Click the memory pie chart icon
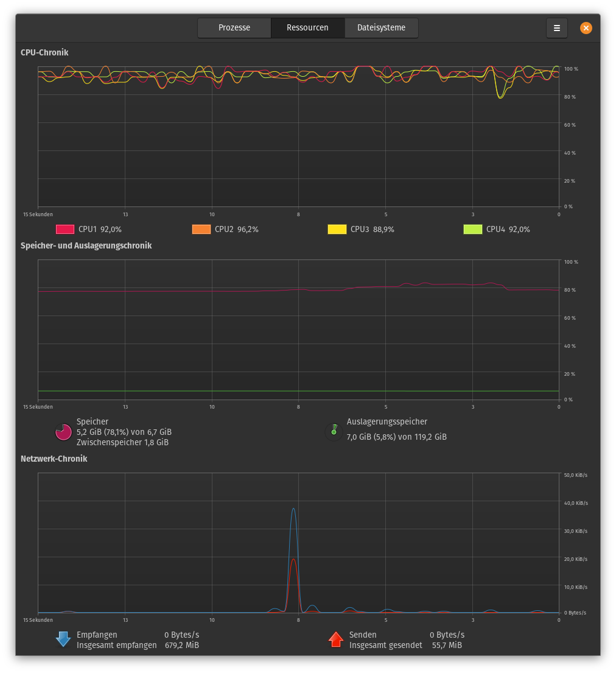 tap(63, 432)
